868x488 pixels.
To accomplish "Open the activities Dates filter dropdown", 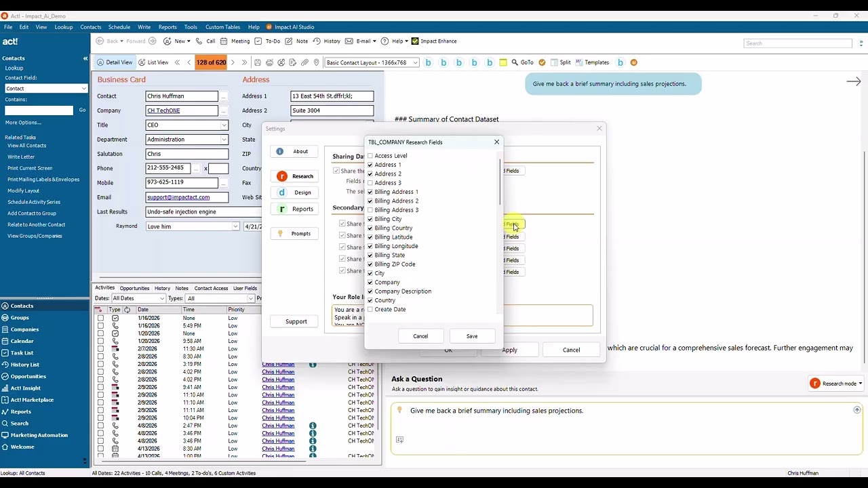I will [162, 298].
